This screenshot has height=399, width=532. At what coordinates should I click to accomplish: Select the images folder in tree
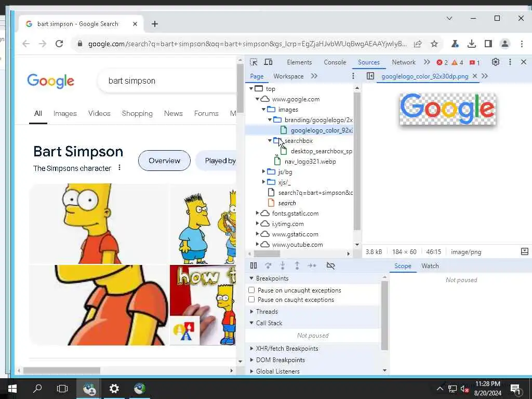(288, 109)
